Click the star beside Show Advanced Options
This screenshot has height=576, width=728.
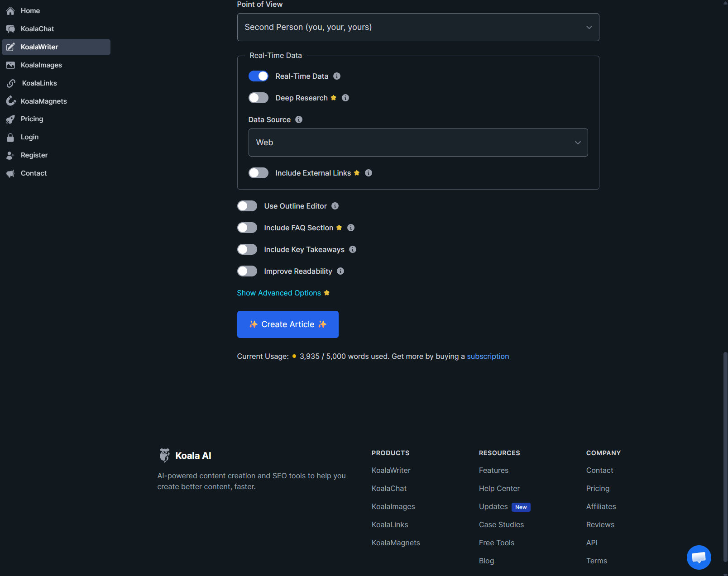[327, 293]
